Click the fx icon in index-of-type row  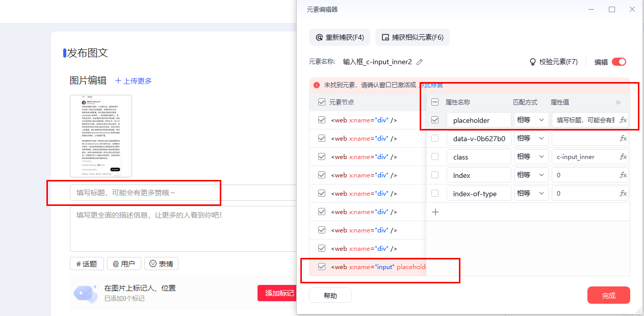click(623, 194)
